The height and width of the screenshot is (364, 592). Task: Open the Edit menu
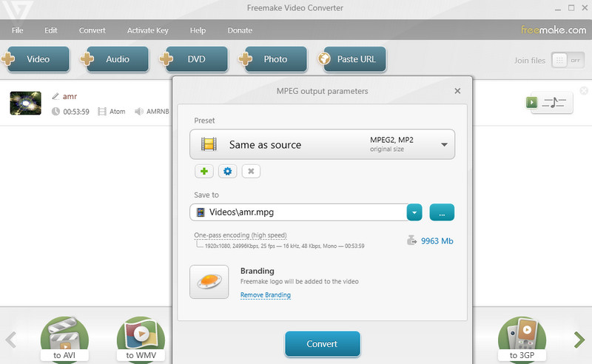pos(51,30)
